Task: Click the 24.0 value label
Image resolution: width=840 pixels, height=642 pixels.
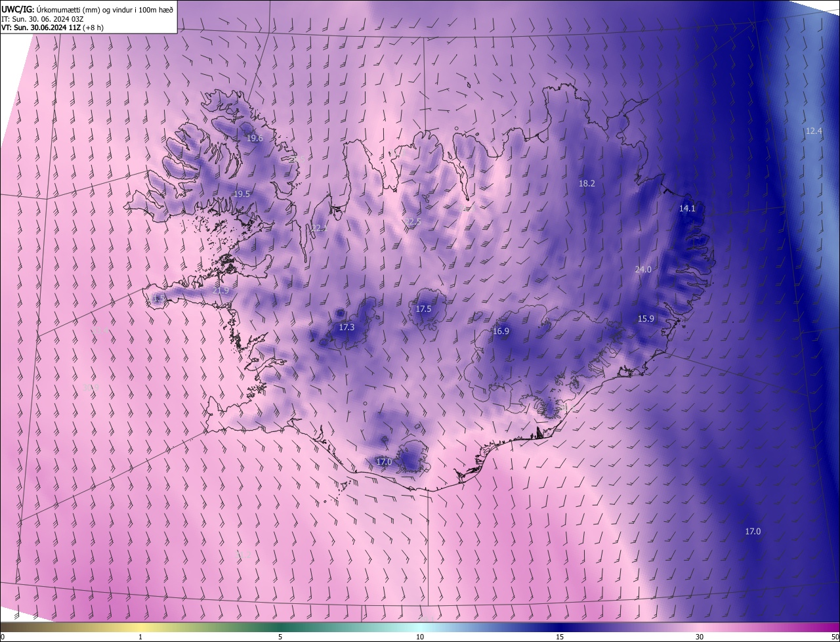Action: tap(643, 270)
